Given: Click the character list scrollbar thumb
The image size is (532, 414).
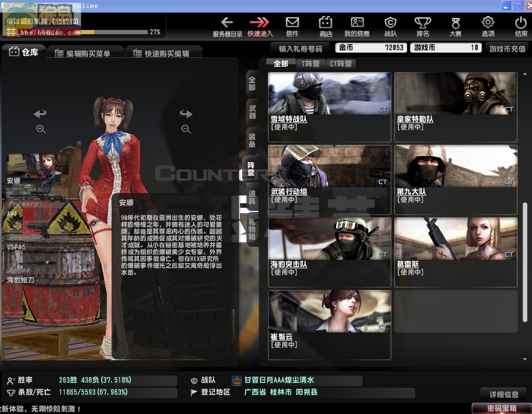Looking at the screenshot, I should pos(525,262).
